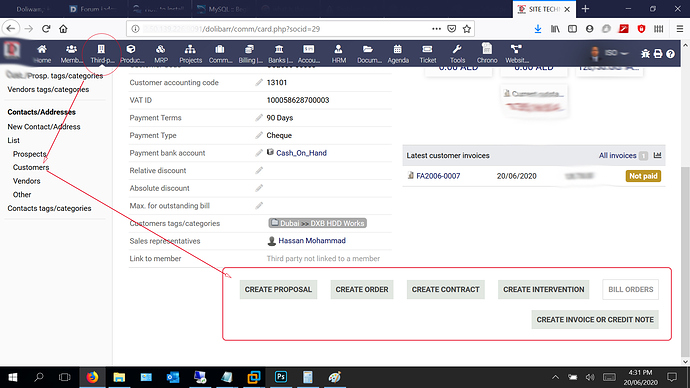The height and width of the screenshot is (388, 690).
Task: Edit Relative discount pencil icon
Action: click(259, 170)
